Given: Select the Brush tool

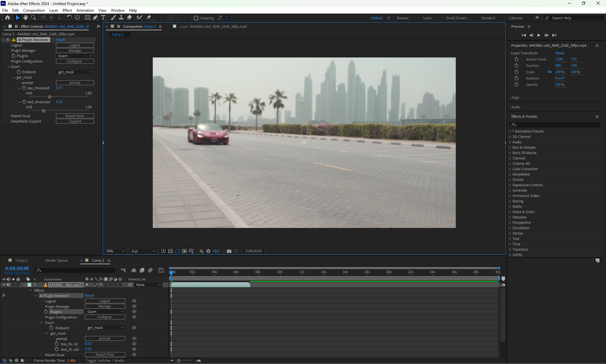Looking at the screenshot, I should coord(113,18).
